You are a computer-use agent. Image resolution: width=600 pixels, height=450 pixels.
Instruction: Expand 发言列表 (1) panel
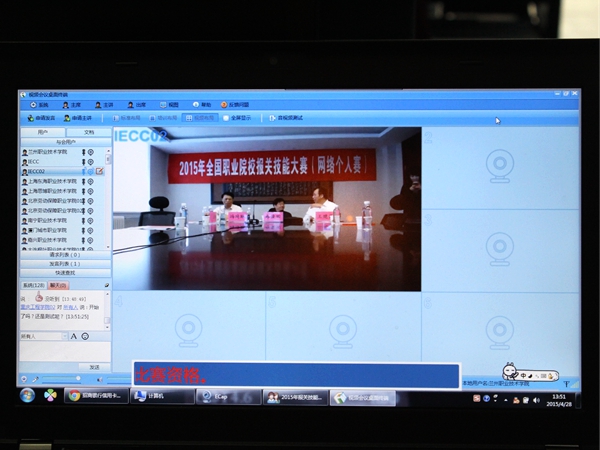point(65,264)
